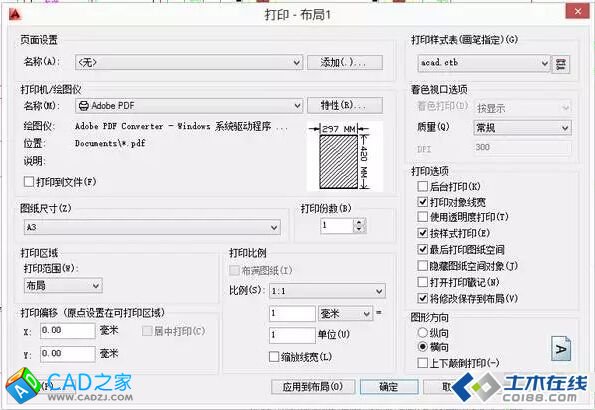The width and height of the screenshot is (595, 410).
Task: Click the 确定 button
Action: pos(389,387)
